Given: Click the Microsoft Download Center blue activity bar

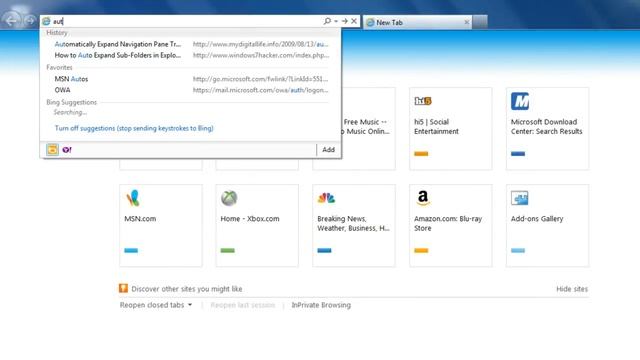Looking at the screenshot, I should [x=518, y=154].
